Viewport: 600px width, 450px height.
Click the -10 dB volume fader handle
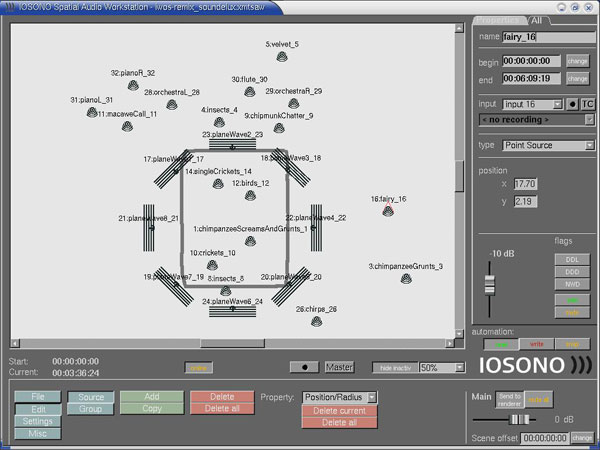489,285
